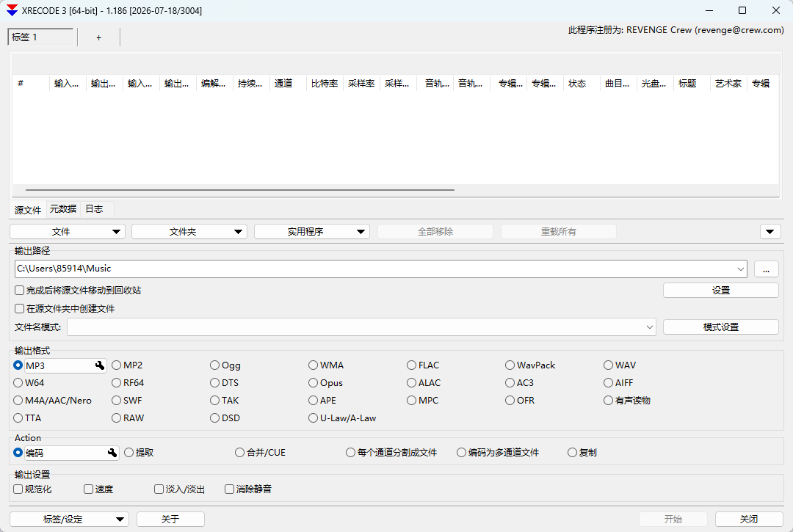Browse output path with ... button
793x532 pixels.
coord(766,269)
